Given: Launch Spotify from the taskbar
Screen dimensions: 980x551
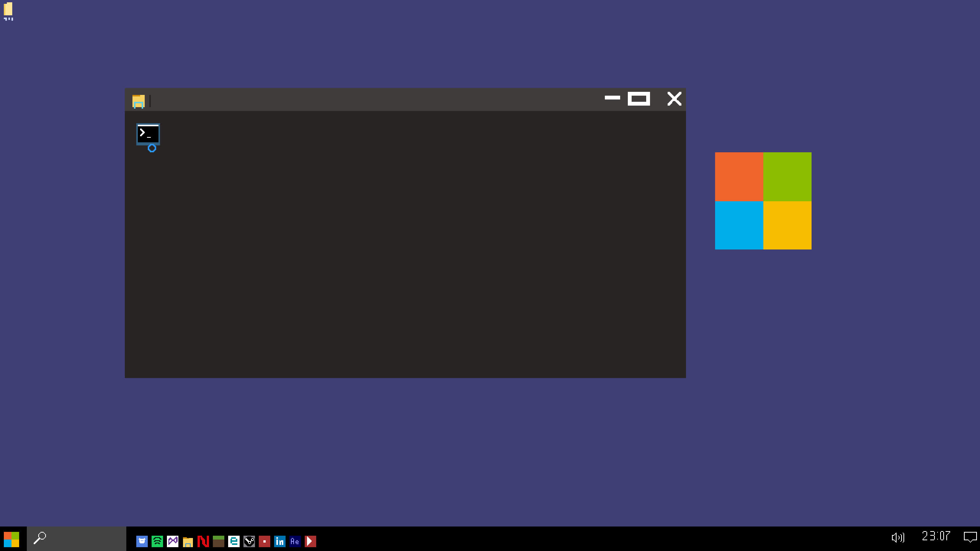Looking at the screenshot, I should pyautogui.click(x=157, y=541).
